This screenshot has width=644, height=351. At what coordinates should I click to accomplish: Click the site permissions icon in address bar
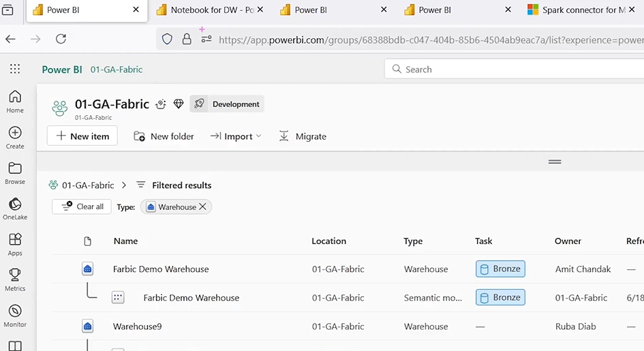click(206, 39)
